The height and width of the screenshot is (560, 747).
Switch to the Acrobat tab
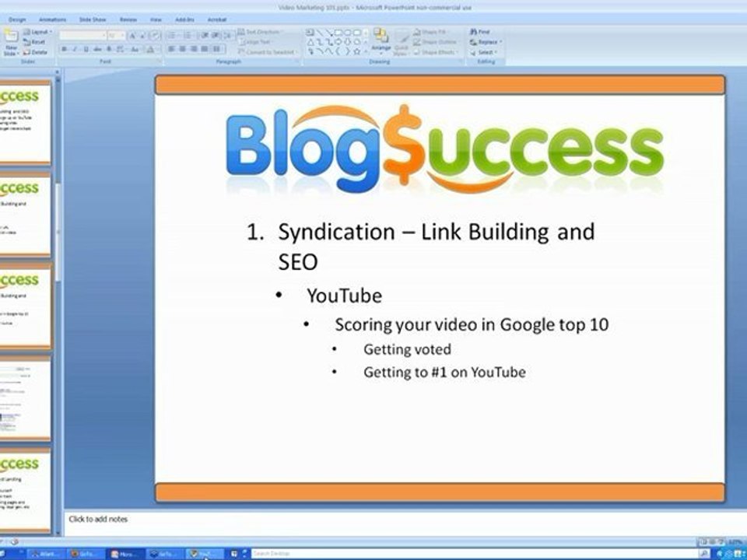pyautogui.click(x=217, y=19)
